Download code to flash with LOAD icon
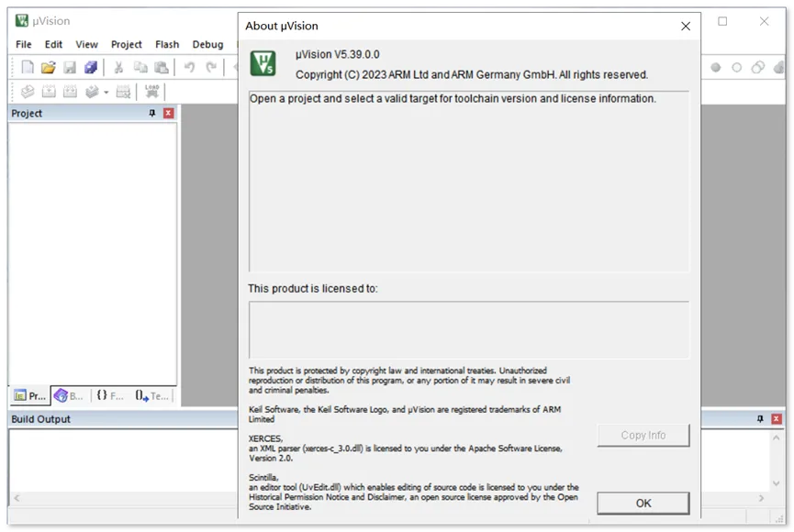This screenshot has height=532, width=794. 151,92
